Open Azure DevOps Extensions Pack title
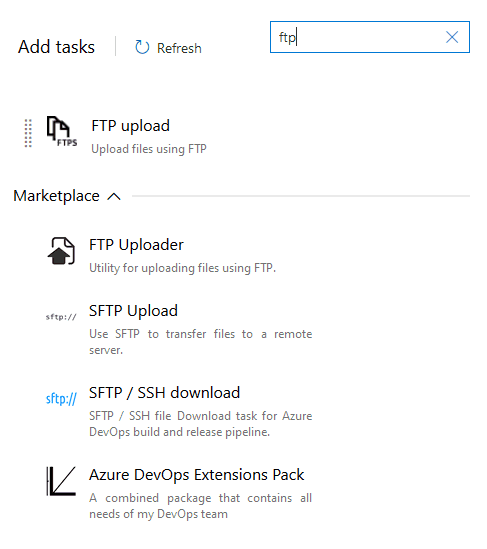 point(196,475)
